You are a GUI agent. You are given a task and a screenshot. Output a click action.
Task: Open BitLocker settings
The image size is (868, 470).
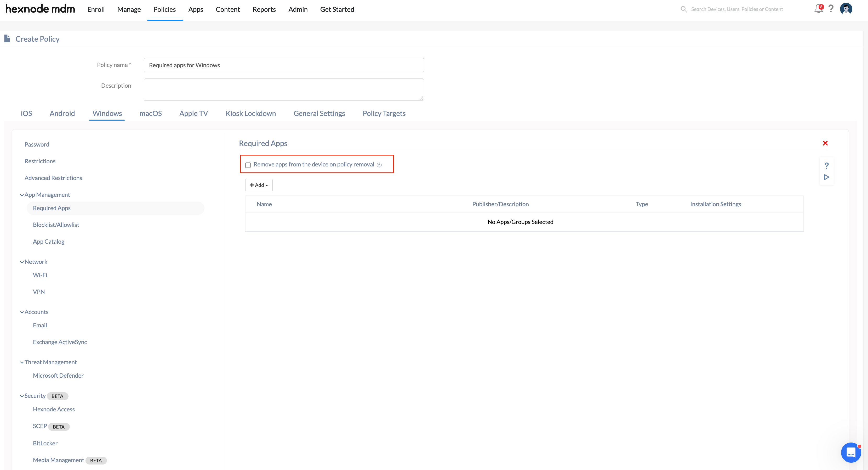pos(45,443)
